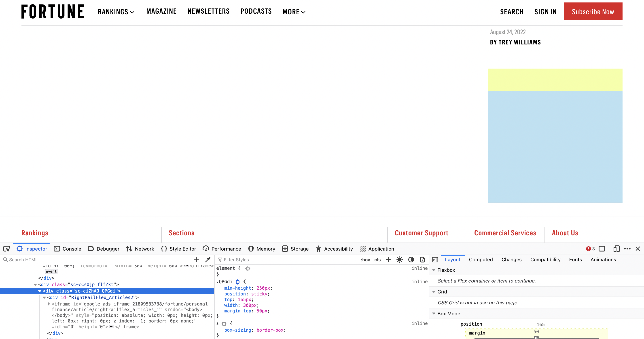Toggle print media simulation page icon
The image size is (644, 339).
422,260
